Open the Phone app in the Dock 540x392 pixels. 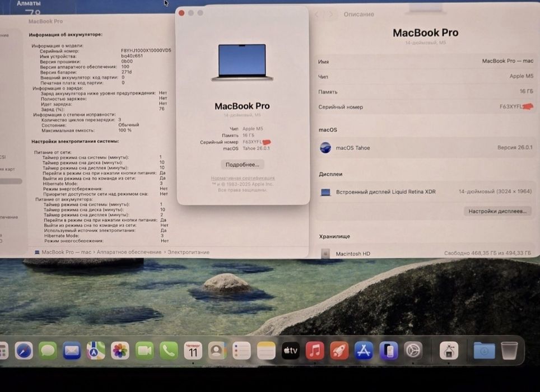click(x=169, y=351)
